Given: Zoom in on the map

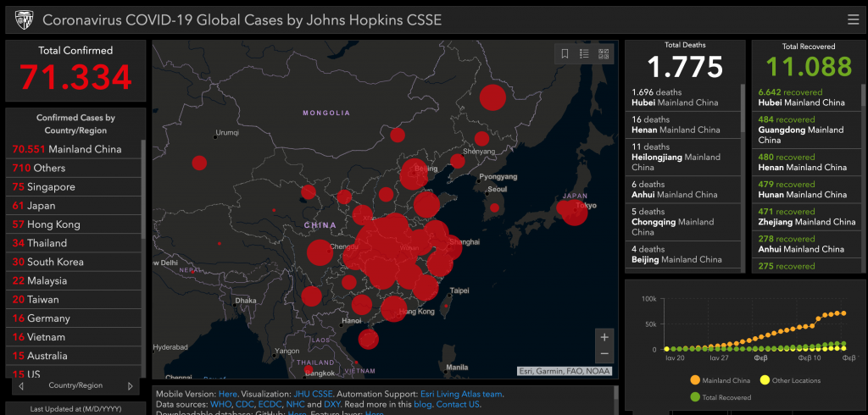Looking at the screenshot, I should click(604, 337).
